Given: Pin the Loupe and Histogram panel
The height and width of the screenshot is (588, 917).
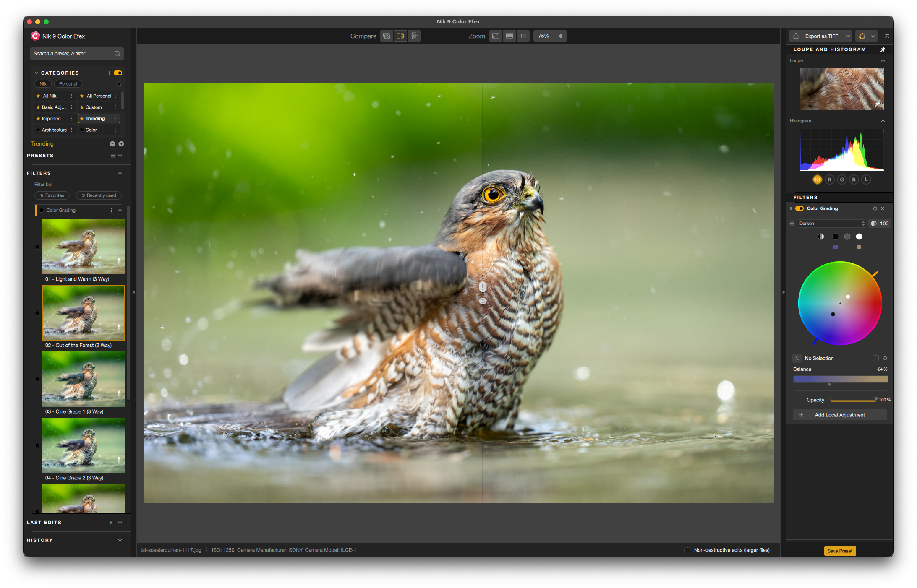Looking at the screenshot, I should [883, 49].
